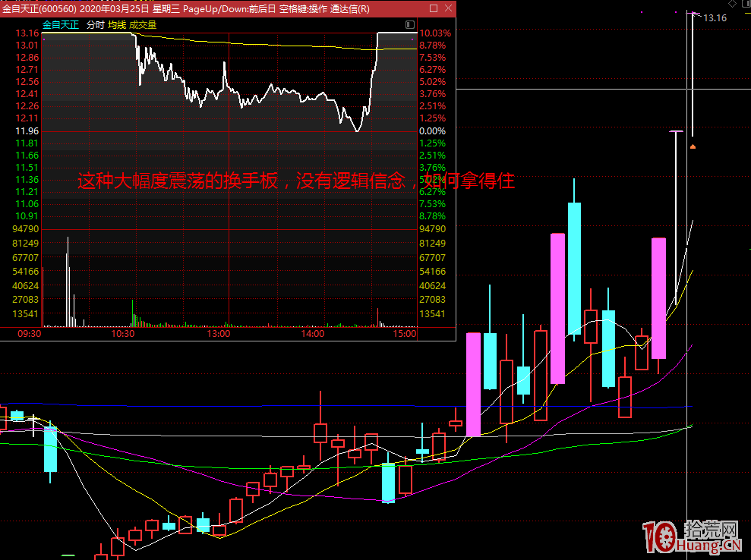Click the 10.03% limit-up label on right axis

(x=434, y=33)
